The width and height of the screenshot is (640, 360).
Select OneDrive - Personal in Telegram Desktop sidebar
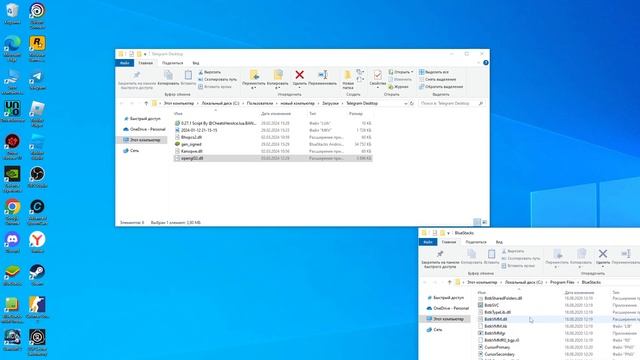pyautogui.click(x=144, y=129)
